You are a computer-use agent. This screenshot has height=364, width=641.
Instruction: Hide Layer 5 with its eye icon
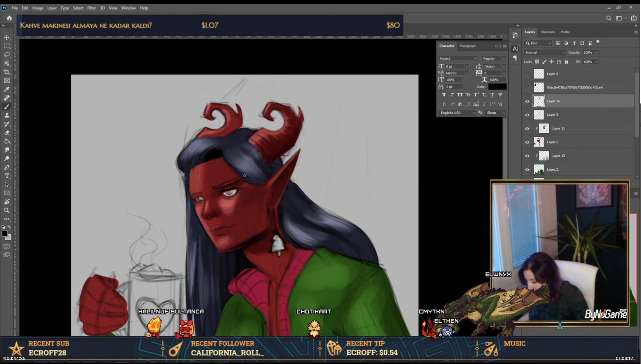tap(527, 142)
